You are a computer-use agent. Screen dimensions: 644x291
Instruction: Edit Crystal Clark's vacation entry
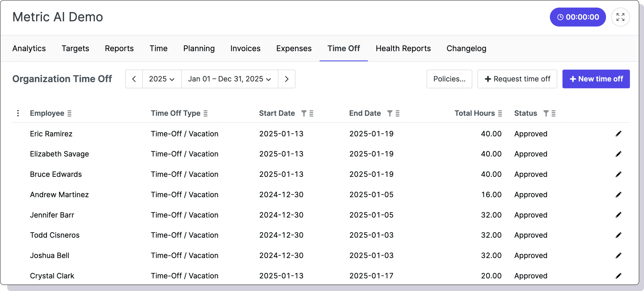pyautogui.click(x=619, y=275)
